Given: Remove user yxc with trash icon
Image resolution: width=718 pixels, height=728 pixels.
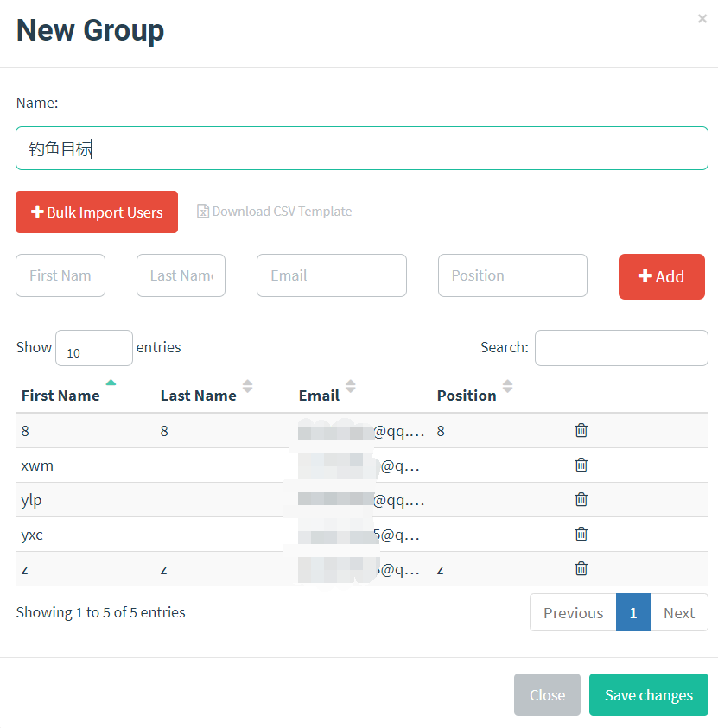Looking at the screenshot, I should pyautogui.click(x=581, y=534).
